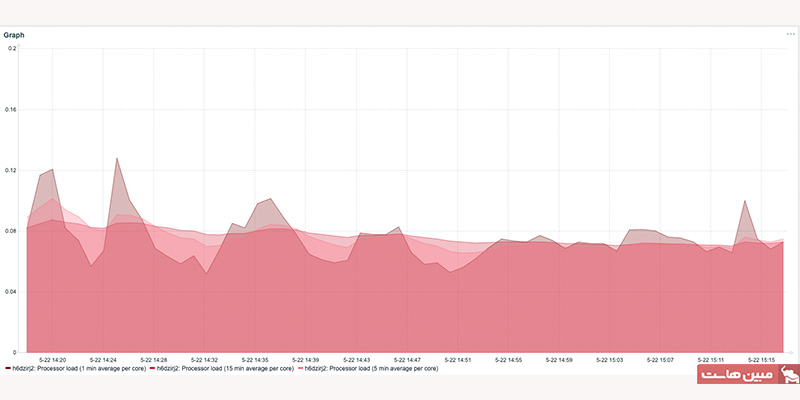Open the Graph widget three-dot menu
The image size is (800, 400).
(x=790, y=34)
